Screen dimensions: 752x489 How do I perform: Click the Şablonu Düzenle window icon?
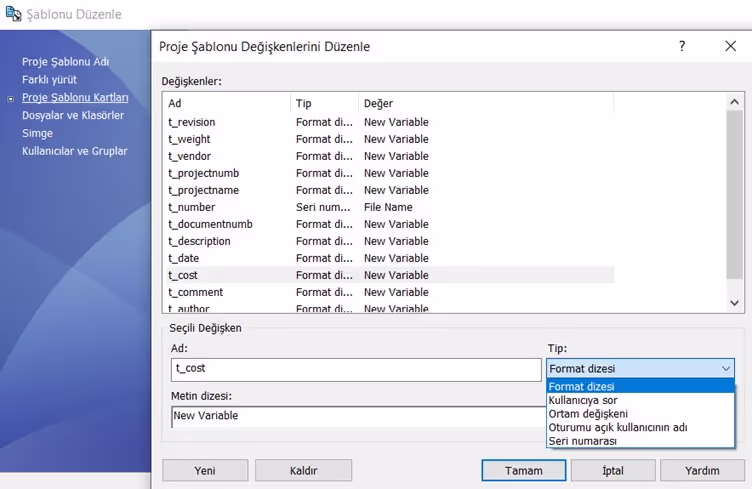[13, 13]
